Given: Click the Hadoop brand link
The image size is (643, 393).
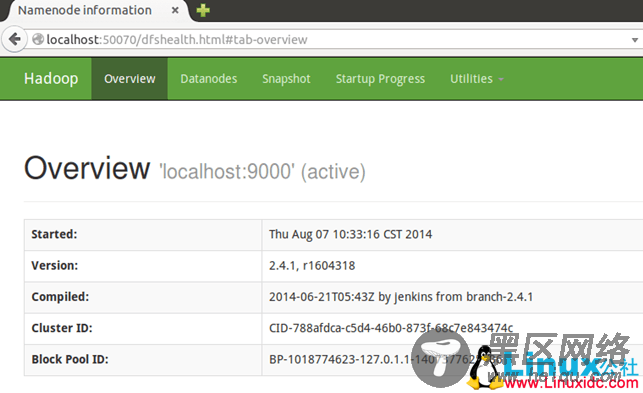Looking at the screenshot, I should coord(51,78).
